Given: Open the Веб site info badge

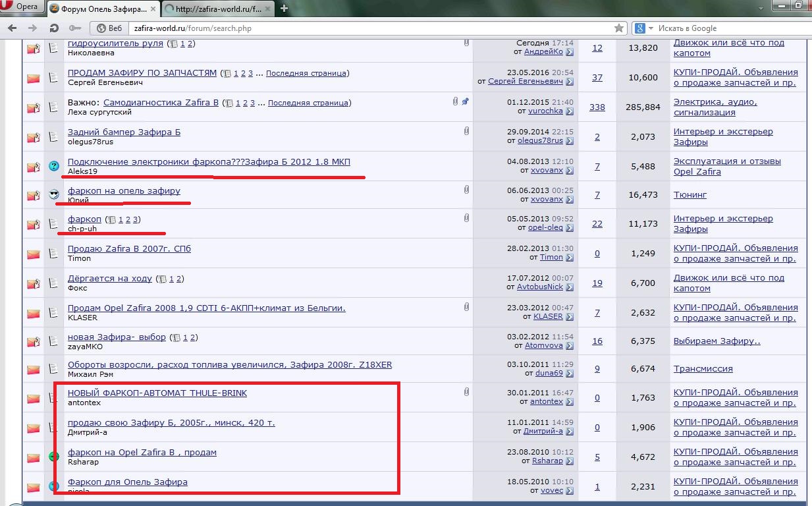Looking at the screenshot, I should click(x=110, y=28).
